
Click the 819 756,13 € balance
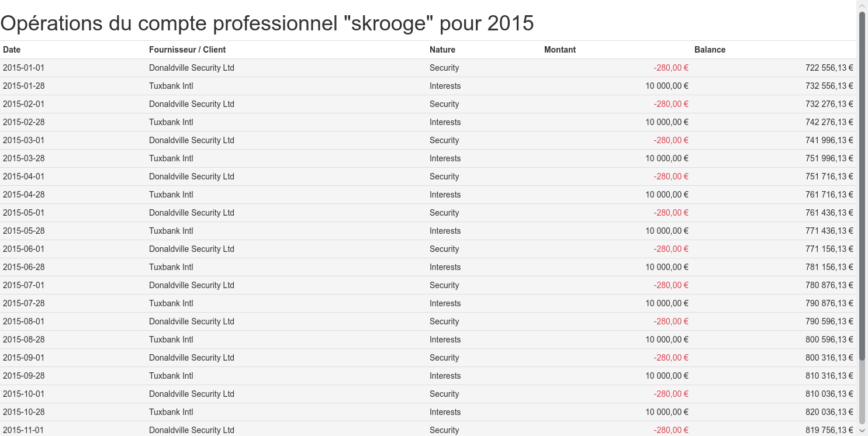point(829,430)
